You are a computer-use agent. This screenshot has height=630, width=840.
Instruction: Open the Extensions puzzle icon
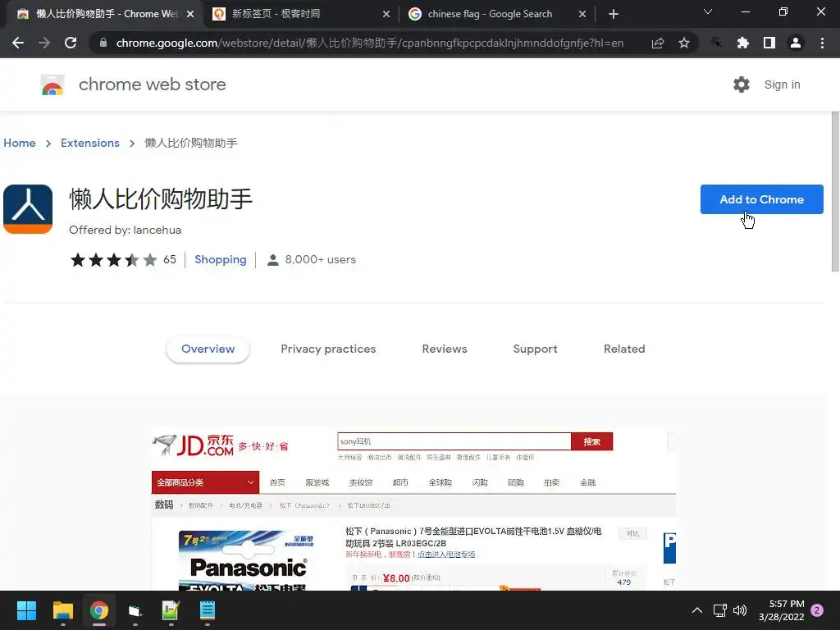coord(743,43)
